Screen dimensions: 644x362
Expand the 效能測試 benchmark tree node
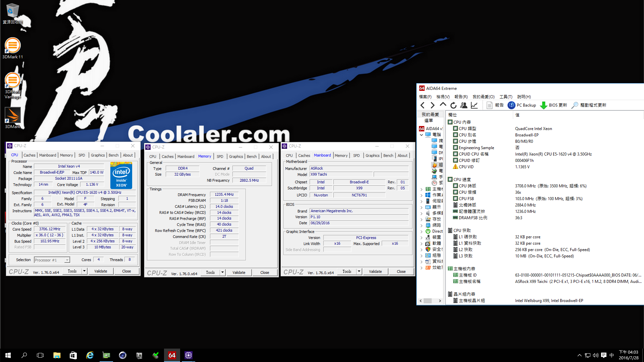coord(421,268)
